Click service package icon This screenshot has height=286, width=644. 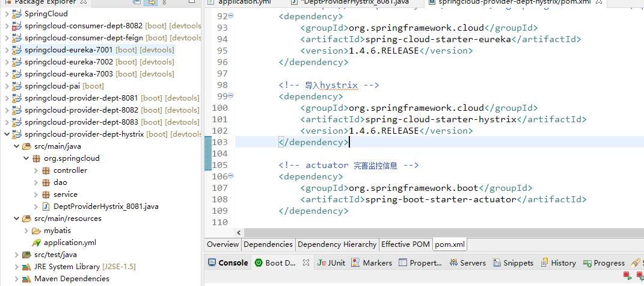click(x=46, y=194)
